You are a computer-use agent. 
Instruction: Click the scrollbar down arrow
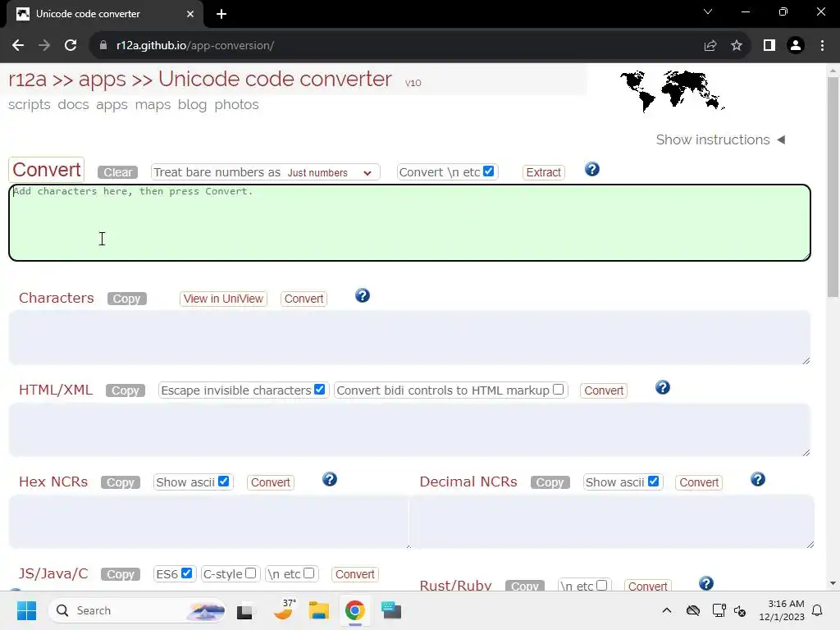[833, 583]
